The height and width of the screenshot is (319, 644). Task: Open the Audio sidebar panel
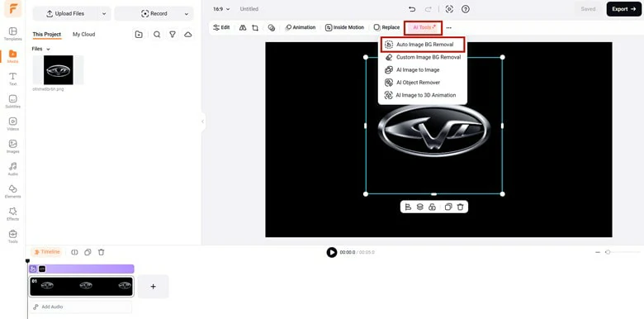pos(12,169)
